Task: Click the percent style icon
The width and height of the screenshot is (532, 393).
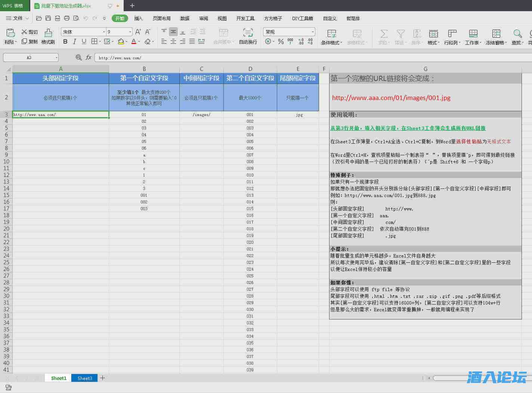Action: coord(281,41)
